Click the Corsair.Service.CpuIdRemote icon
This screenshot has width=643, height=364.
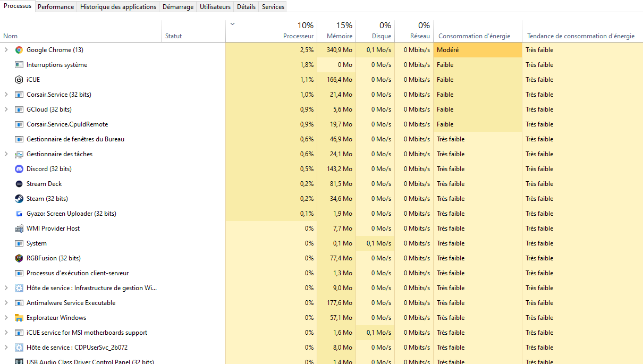19,124
